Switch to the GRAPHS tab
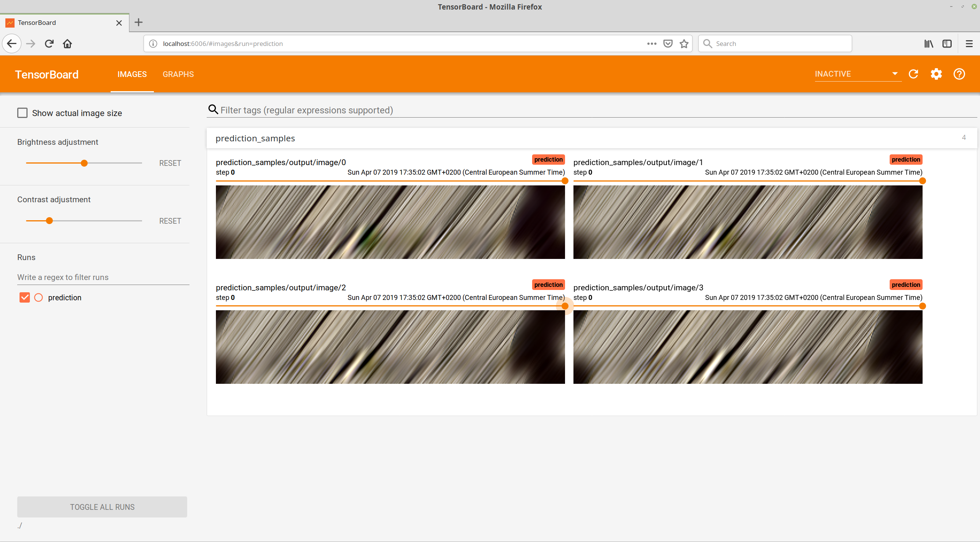Viewport: 980px width, 542px height. 178,74
